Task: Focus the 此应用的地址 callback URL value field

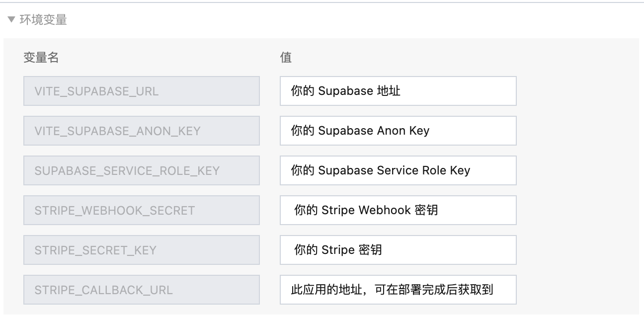Action: (398, 290)
